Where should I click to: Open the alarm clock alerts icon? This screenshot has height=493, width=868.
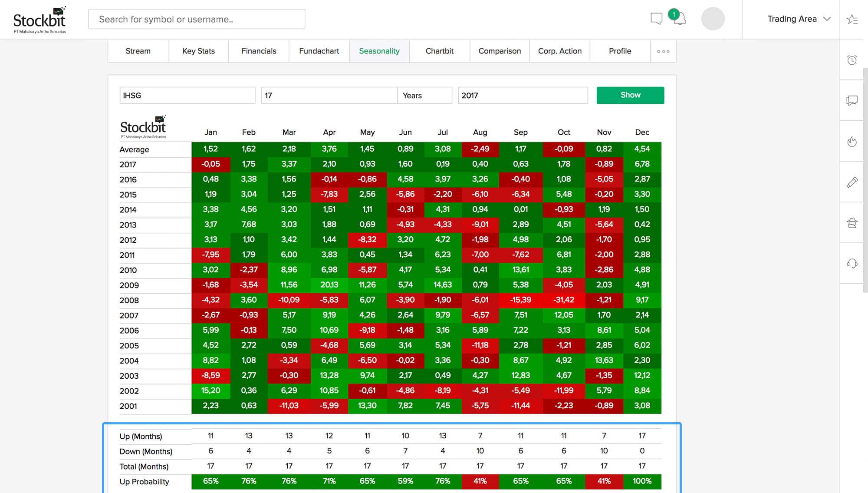[x=852, y=60]
